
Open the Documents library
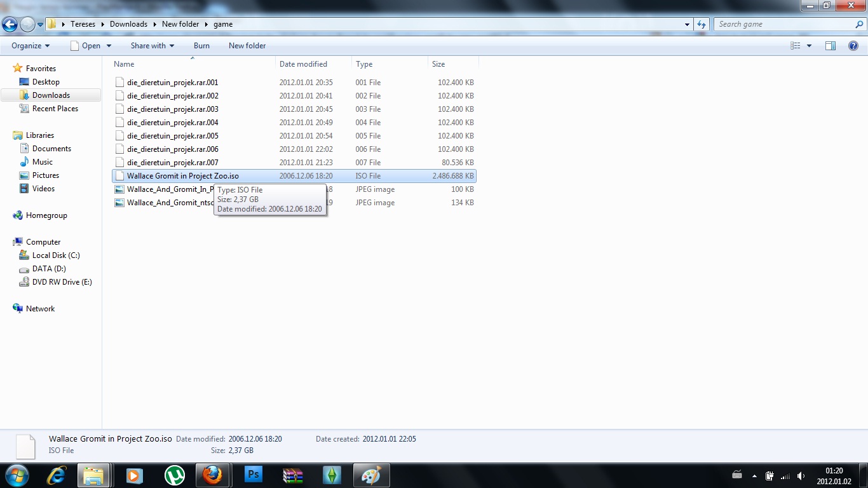pyautogui.click(x=51, y=149)
